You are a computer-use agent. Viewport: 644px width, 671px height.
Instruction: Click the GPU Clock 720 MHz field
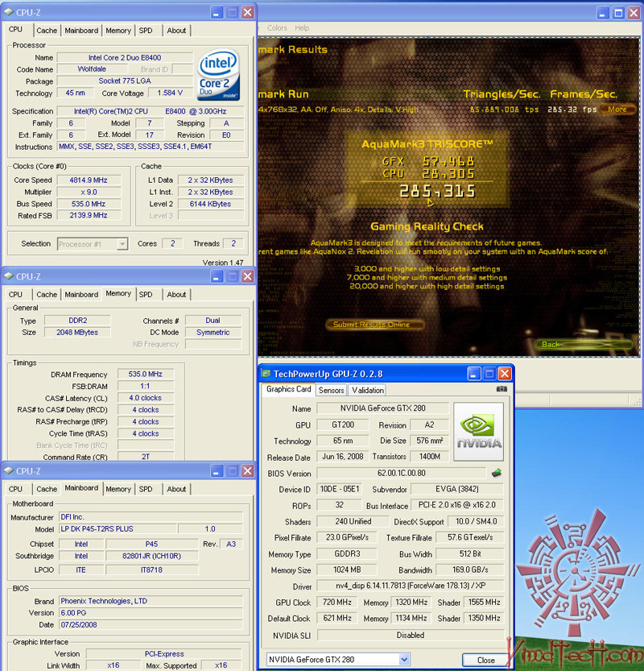point(337,602)
